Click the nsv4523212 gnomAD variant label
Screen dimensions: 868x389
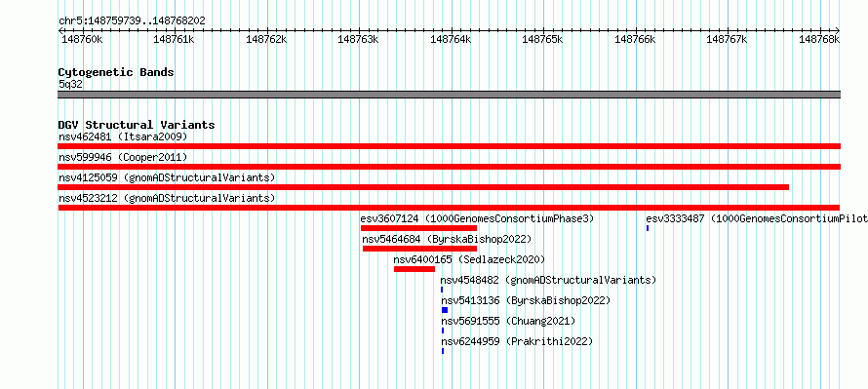(167, 198)
